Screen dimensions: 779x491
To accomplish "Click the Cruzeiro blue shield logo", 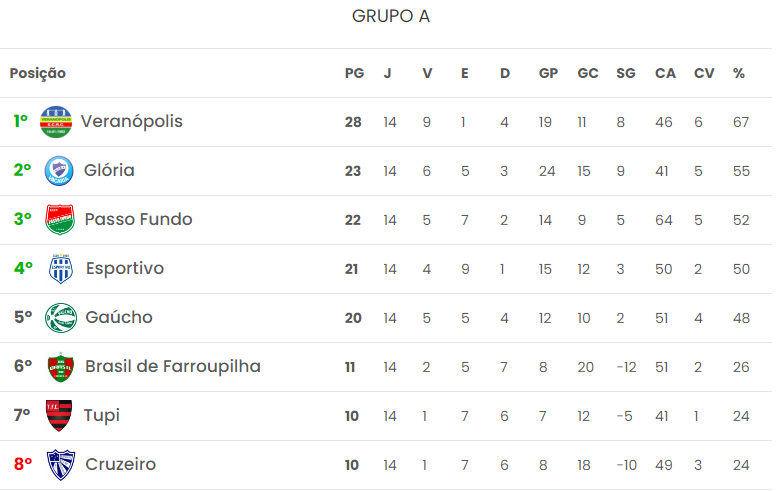I will 60,465.
